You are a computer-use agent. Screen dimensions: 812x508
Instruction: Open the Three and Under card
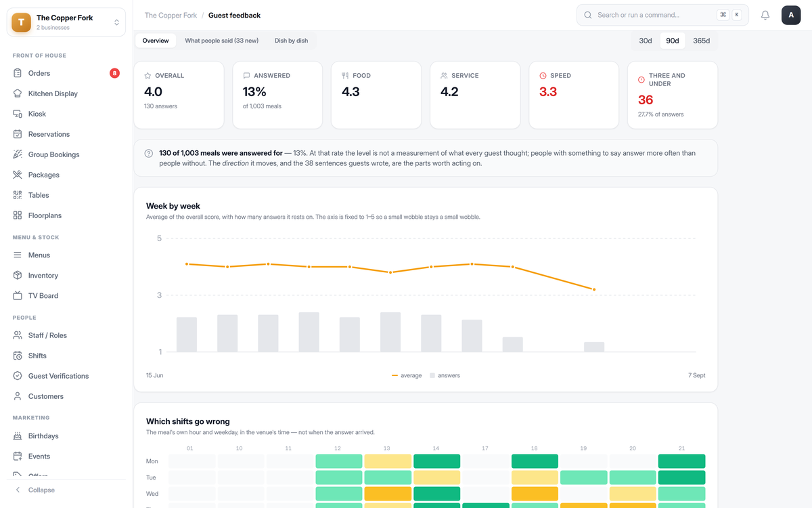click(x=673, y=95)
